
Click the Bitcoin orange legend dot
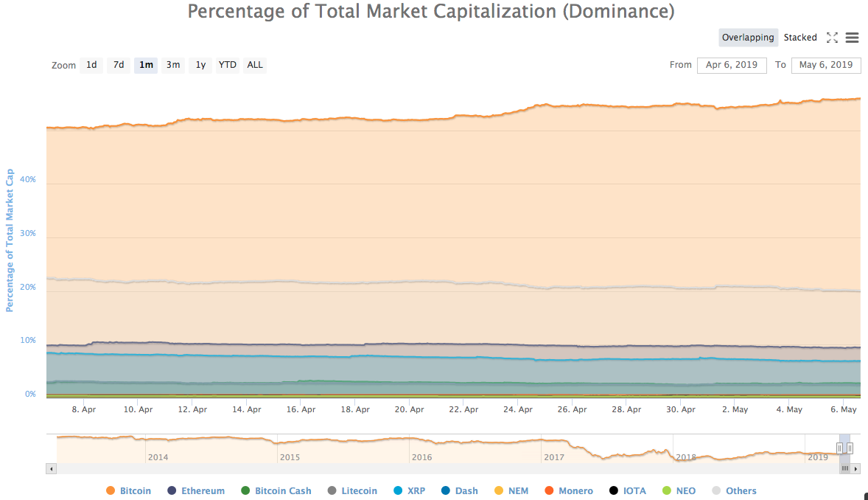pyautogui.click(x=111, y=491)
